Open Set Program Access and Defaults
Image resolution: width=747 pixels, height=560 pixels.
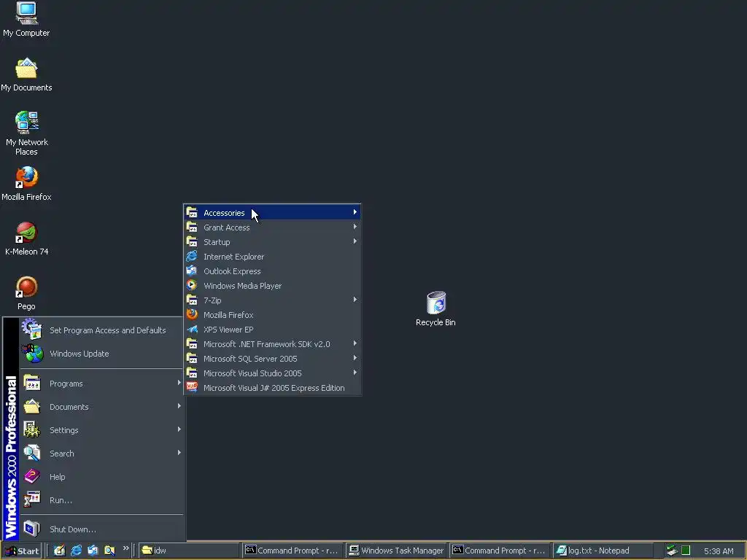(x=101, y=330)
